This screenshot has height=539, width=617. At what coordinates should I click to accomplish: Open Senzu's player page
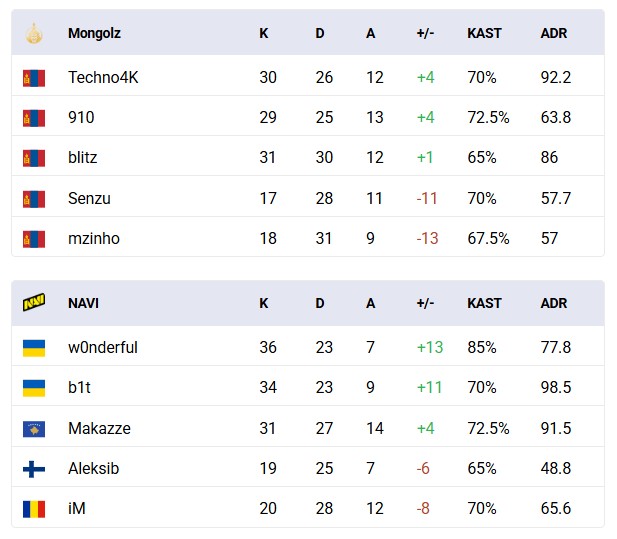(89, 198)
